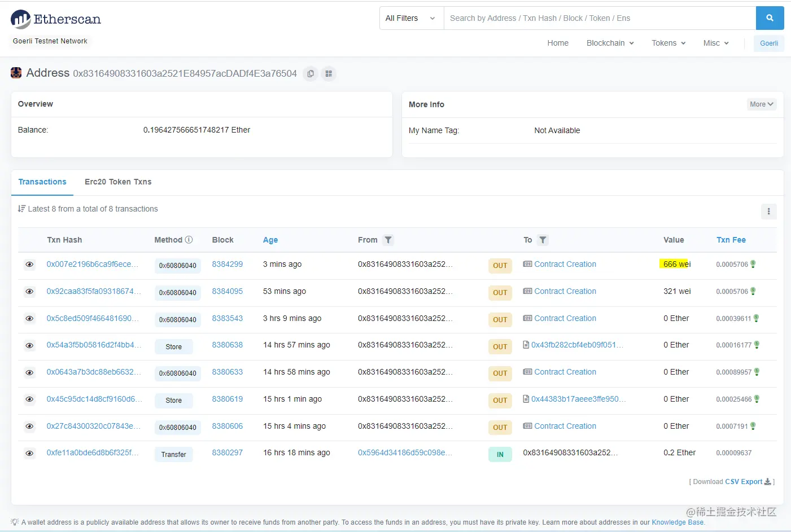The image size is (791, 532).
Task: Click the green IN direction badge
Action: 500,454
